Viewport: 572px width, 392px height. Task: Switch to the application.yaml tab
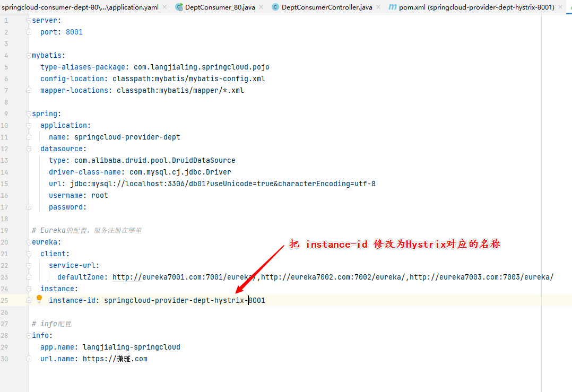(x=80, y=7)
